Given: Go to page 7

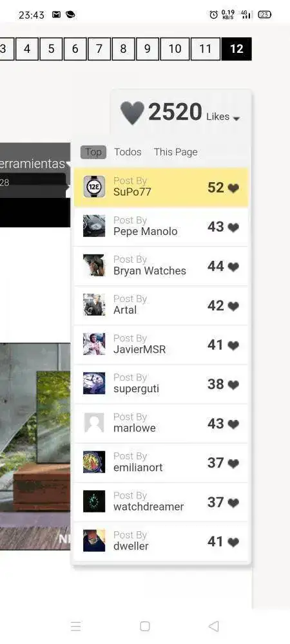Looking at the screenshot, I should 99,49.
